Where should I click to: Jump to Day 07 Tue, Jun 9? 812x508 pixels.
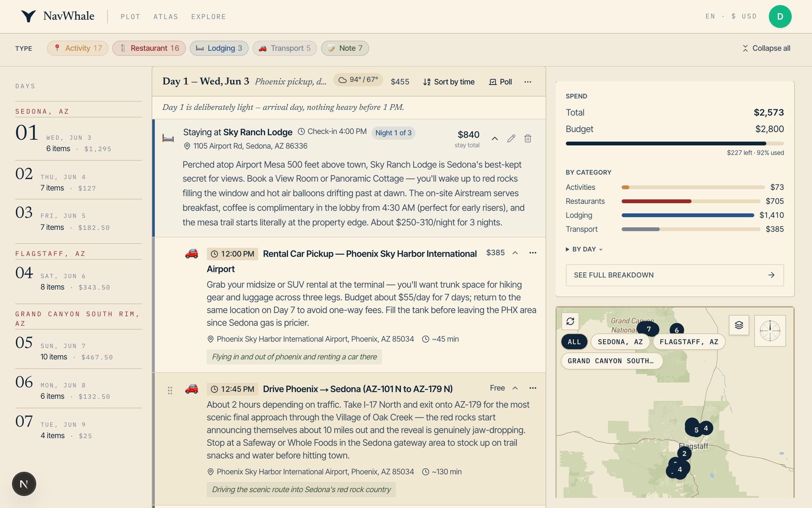pos(79,427)
